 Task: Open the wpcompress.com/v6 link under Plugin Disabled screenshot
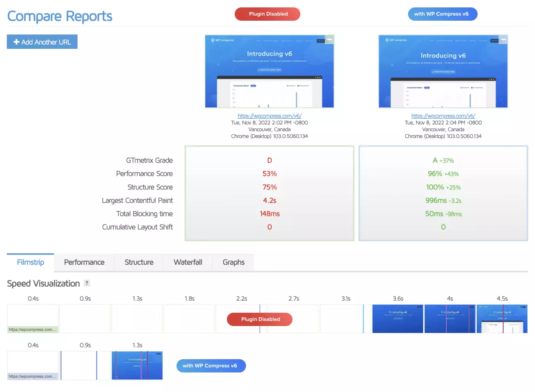tap(269, 116)
